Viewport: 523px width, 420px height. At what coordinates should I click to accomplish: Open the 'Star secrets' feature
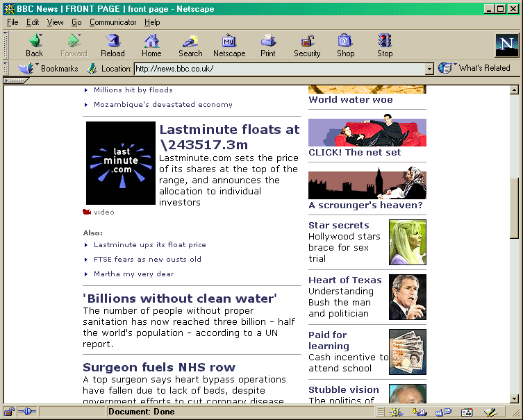pos(338,226)
